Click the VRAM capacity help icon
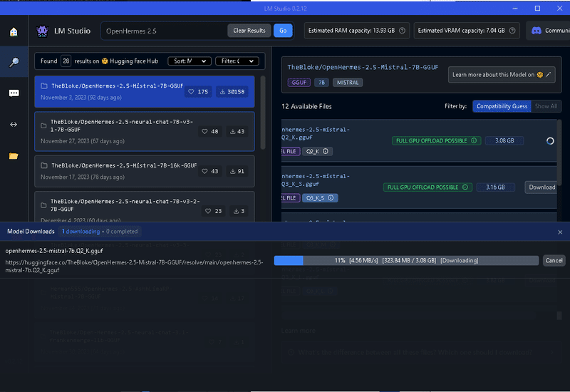570x392 pixels. [512, 31]
